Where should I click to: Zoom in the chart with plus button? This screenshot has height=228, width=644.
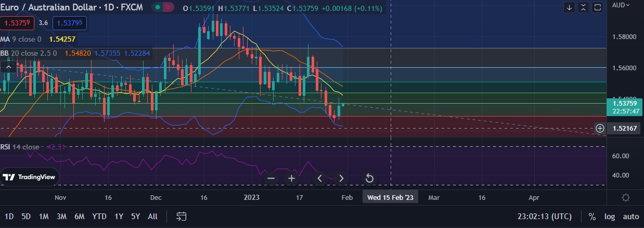click(x=292, y=179)
